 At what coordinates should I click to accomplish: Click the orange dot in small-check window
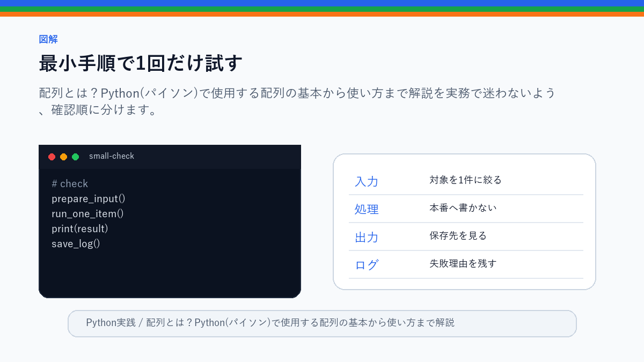pyautogui.click(x=64, y=157)
